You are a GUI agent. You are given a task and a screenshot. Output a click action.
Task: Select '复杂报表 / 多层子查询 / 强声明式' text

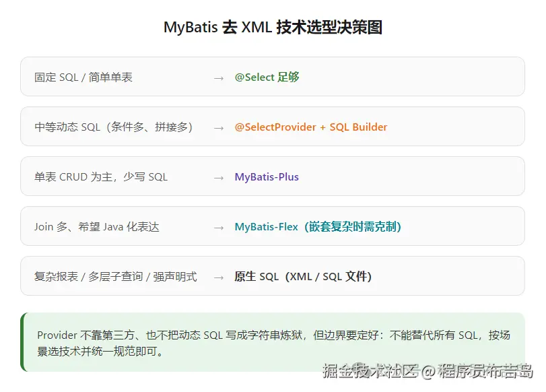[x=116, y=276]
